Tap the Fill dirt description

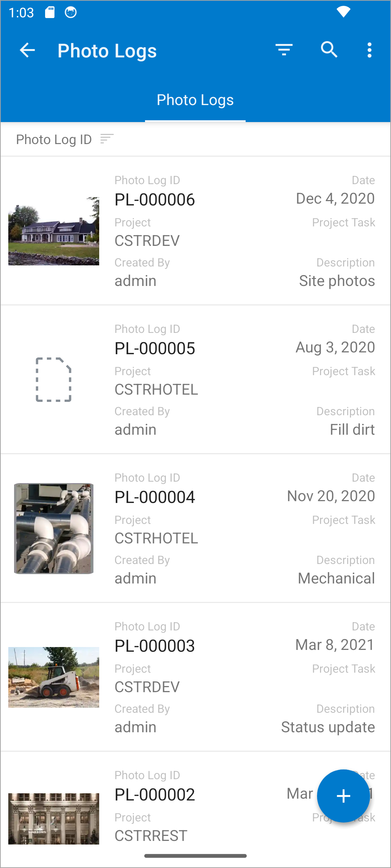click(352, 430)
